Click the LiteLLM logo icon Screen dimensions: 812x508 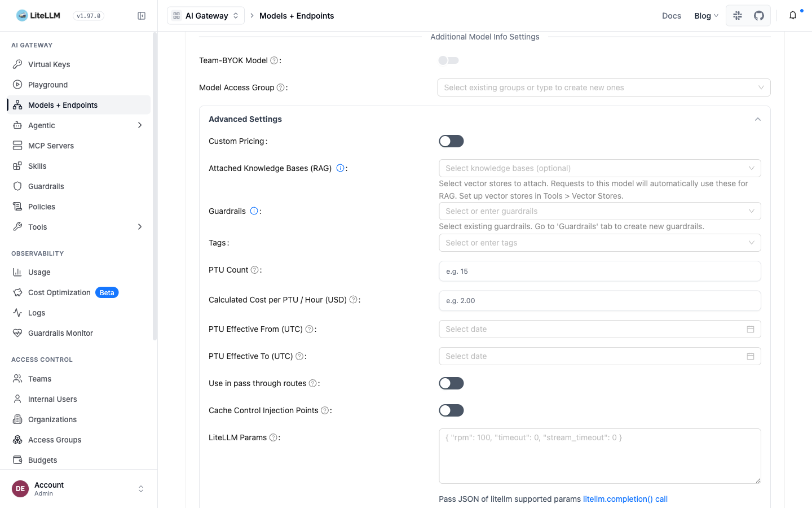coord(22,15)
